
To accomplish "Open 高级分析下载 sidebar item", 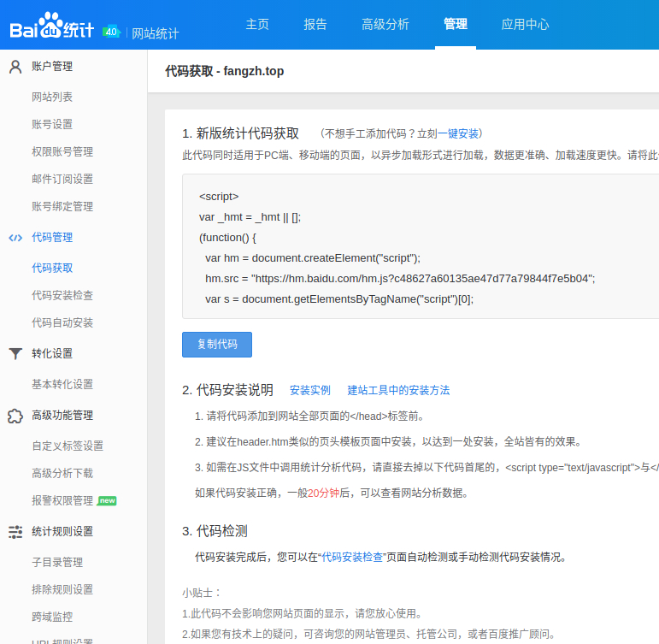I will coord(62,473).
